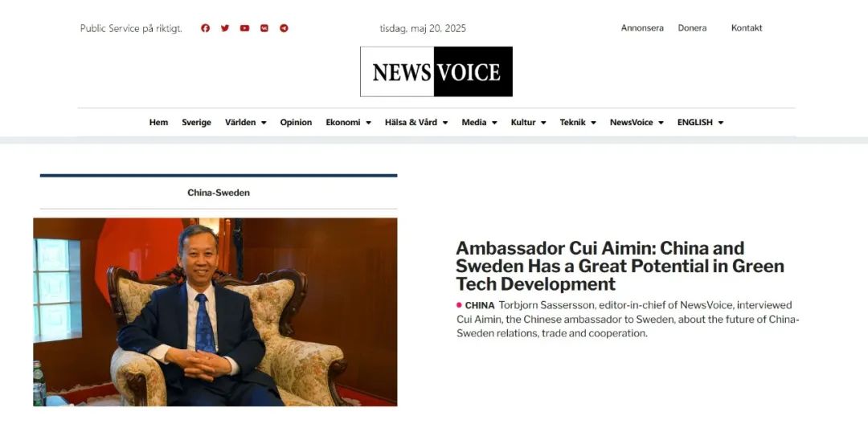Screen dimensions: 868x436
Task: Open the Media menu arrow
Action: click(494, 123)
